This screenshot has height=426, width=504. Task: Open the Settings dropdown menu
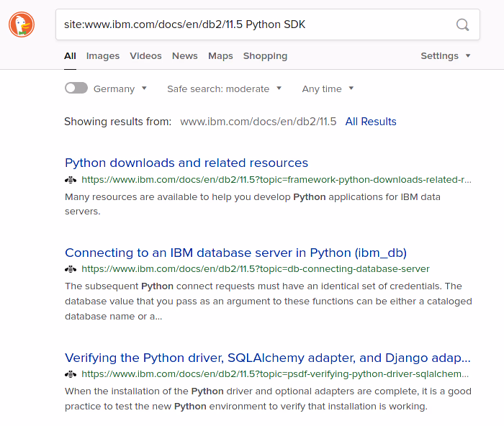tap(446, 56)
